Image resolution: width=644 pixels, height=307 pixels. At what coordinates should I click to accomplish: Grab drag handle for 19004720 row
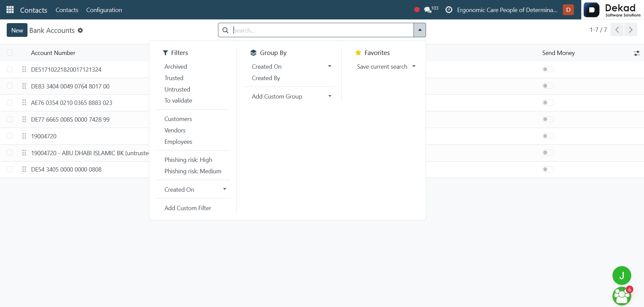(x=24, y=136)
